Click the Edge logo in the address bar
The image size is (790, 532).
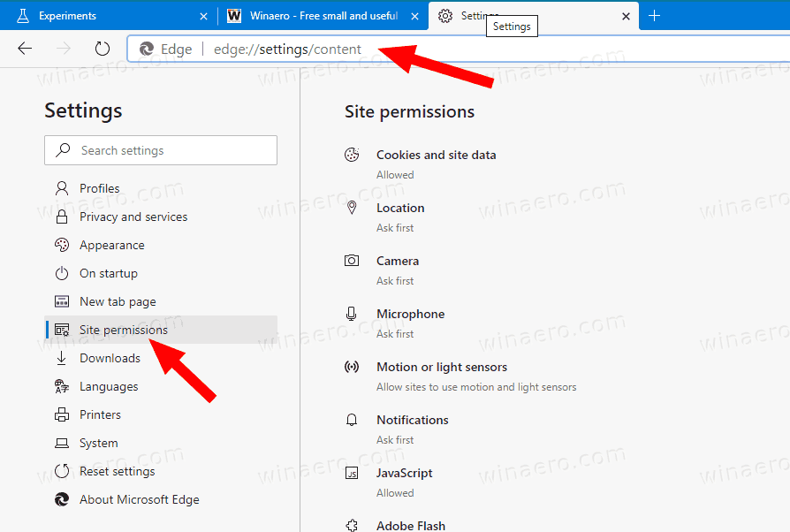pyautogui.click(x=146, y=49)
